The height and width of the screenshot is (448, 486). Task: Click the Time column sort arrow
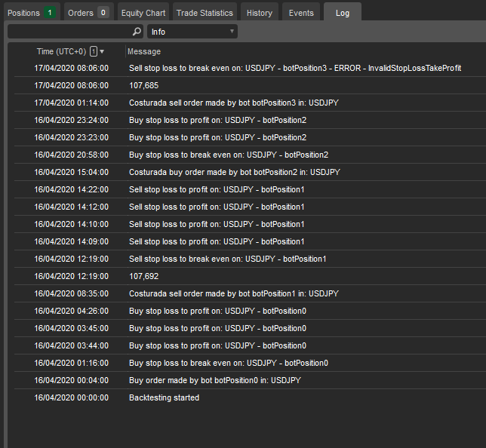(102, 51)
